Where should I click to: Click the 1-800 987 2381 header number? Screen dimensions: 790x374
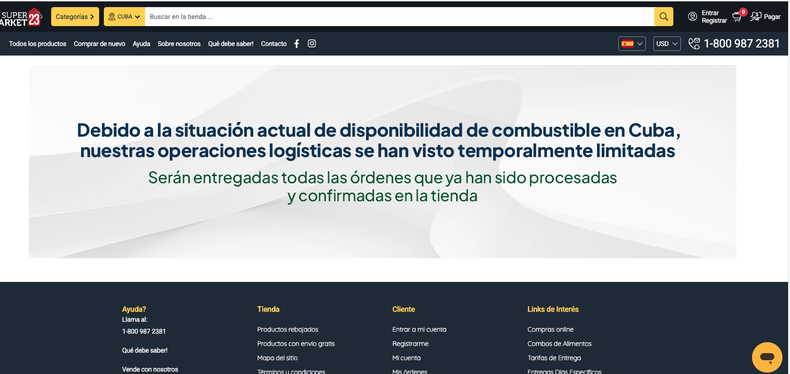coord(742,44)
